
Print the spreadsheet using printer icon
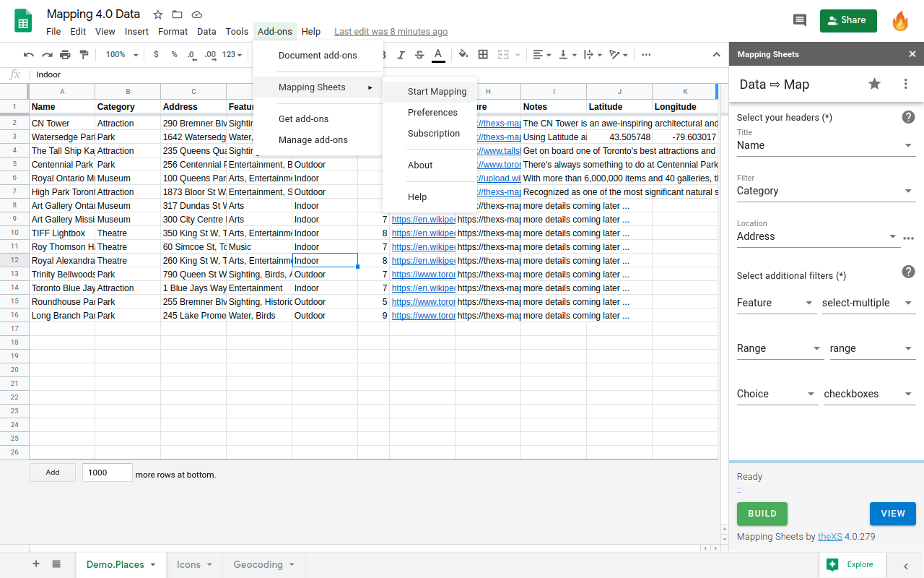(x=66, y=54)
